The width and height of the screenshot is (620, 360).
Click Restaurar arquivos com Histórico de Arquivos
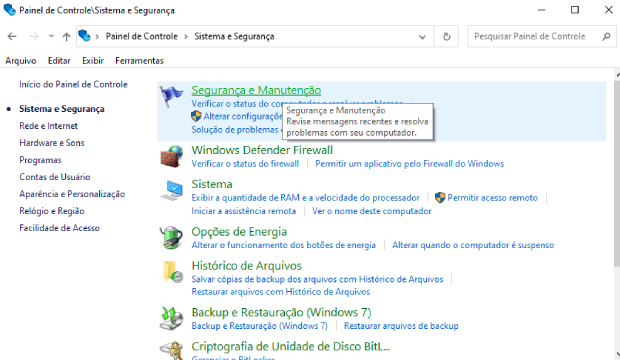click(x=281, y=292)
